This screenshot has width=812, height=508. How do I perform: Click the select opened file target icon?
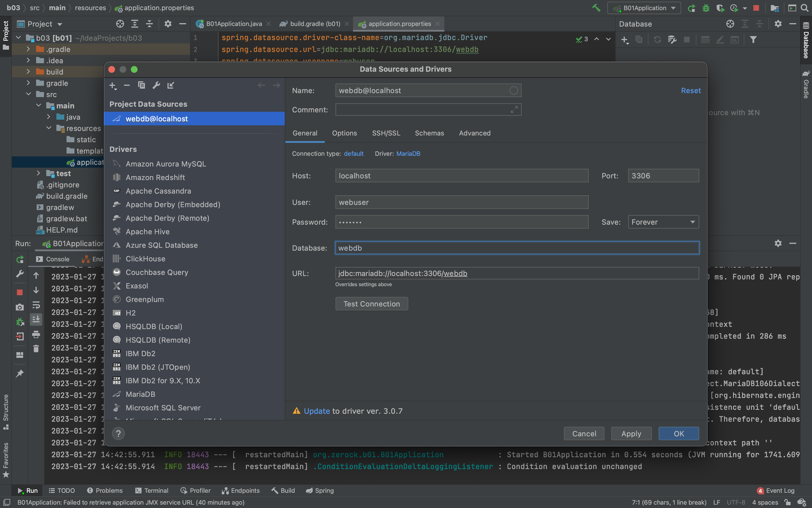(x=120, y=24)
